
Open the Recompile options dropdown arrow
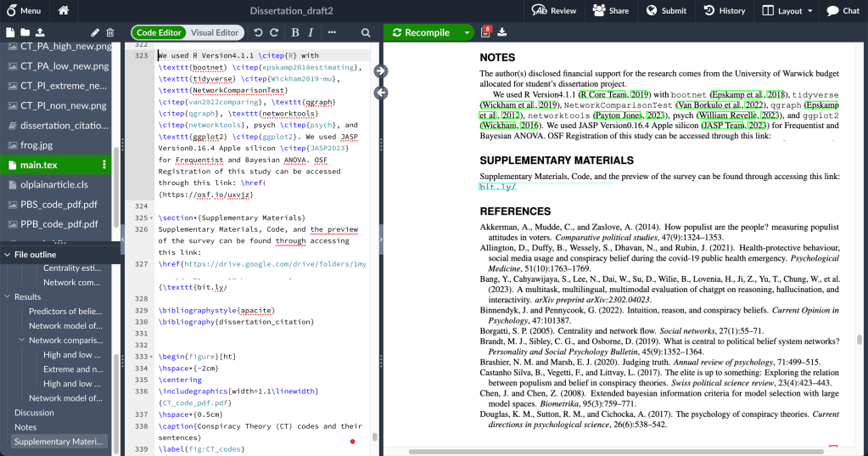tap(467, 32)
